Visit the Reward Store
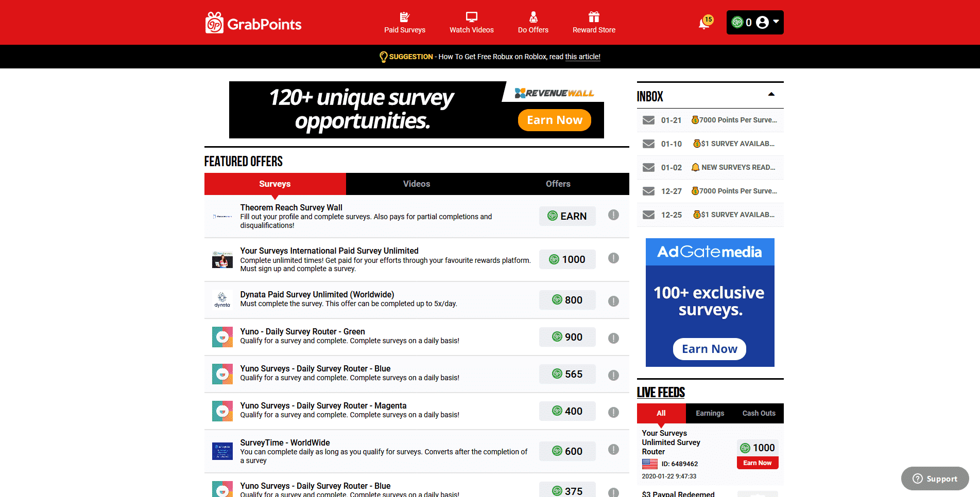Image resolution: width=980 pixels, height=497 pixels. tap(594, 23)
